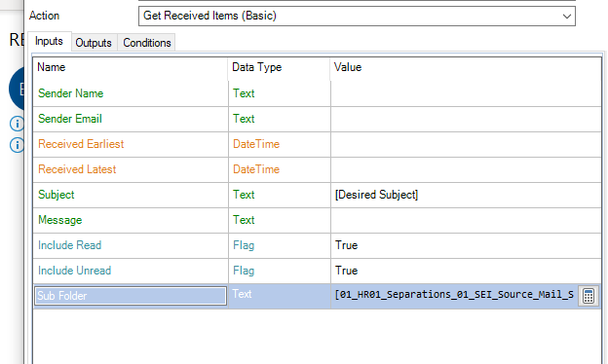Click the Flag type of Include Unread
Screen dimensions: 608x364
point(244,271)
